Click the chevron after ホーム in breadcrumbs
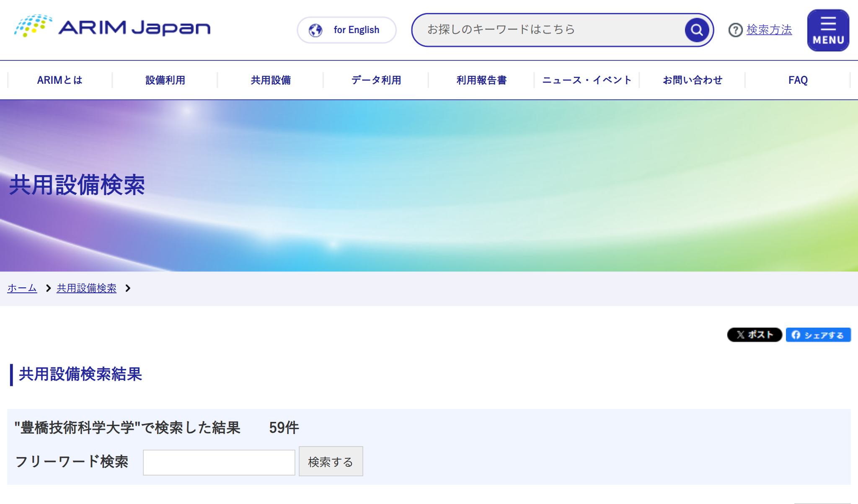The height and width of the screenshot is (504, 858). [x=48, y=288]
